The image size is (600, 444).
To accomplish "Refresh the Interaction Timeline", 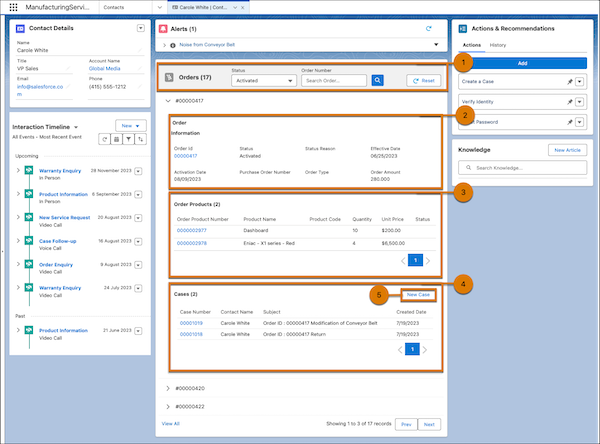I will click(x=104, y=139).
